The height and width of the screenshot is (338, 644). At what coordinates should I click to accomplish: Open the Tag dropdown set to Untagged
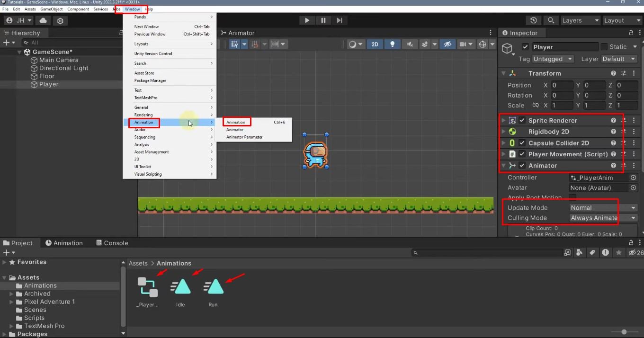coord(553,59)
